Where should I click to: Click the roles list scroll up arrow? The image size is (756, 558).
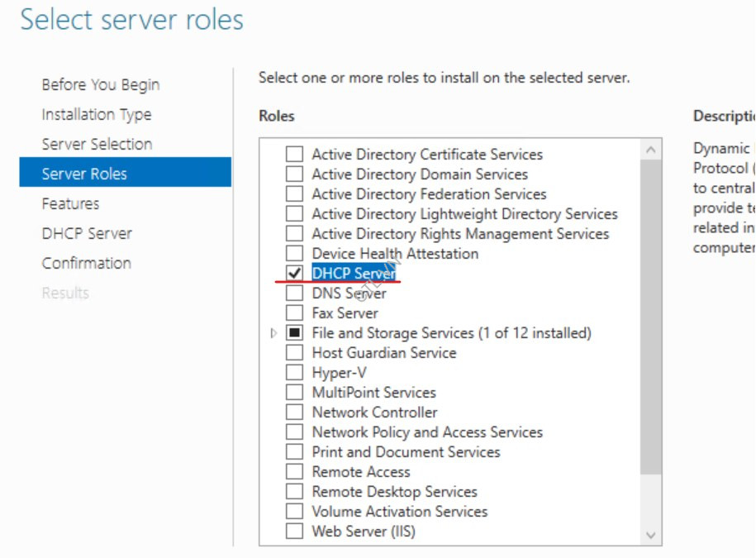coord(651,150)
